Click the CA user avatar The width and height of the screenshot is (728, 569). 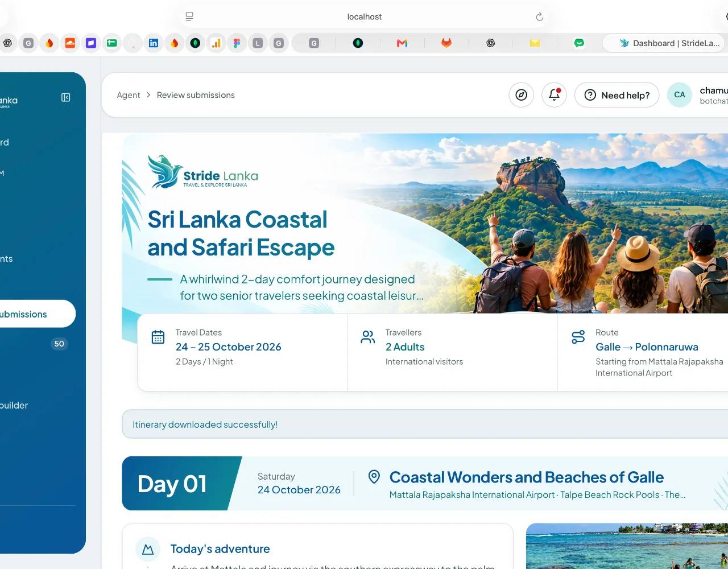click(x=680, y=95)
